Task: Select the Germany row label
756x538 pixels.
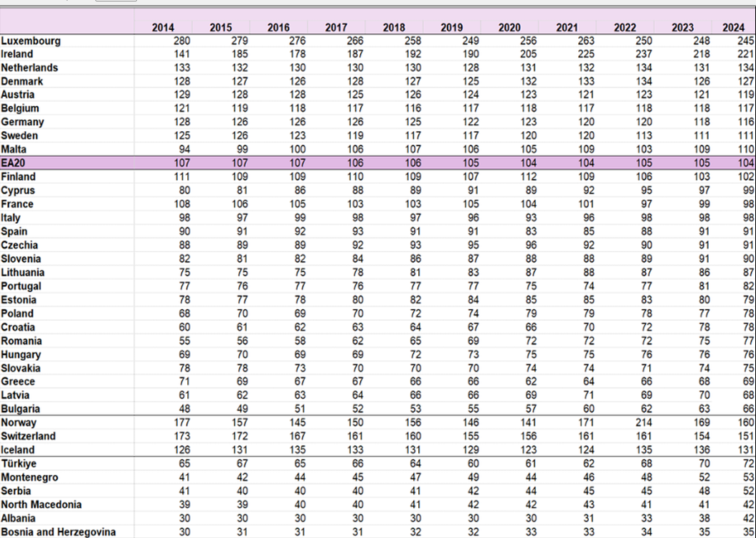Action: click(x=22, y=122)
